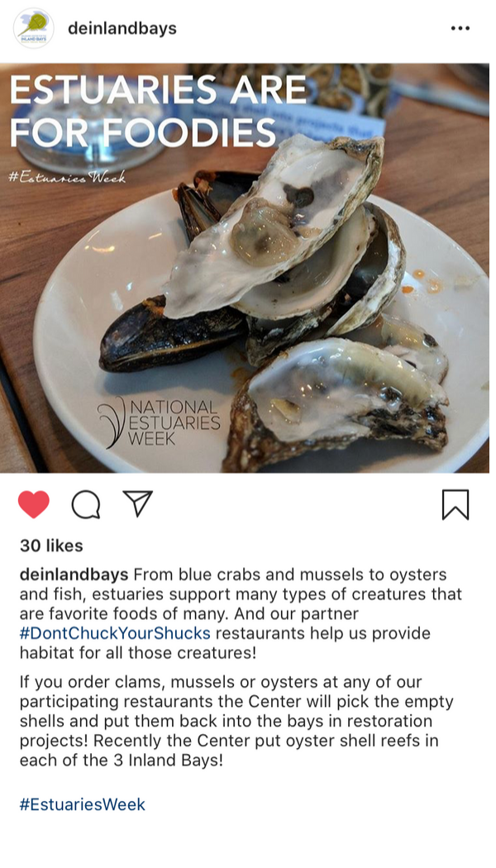The width and height of the screenshot is (496, 868).
Task: Unlike the post via red heart icon
Action: [x=34, y=504]
